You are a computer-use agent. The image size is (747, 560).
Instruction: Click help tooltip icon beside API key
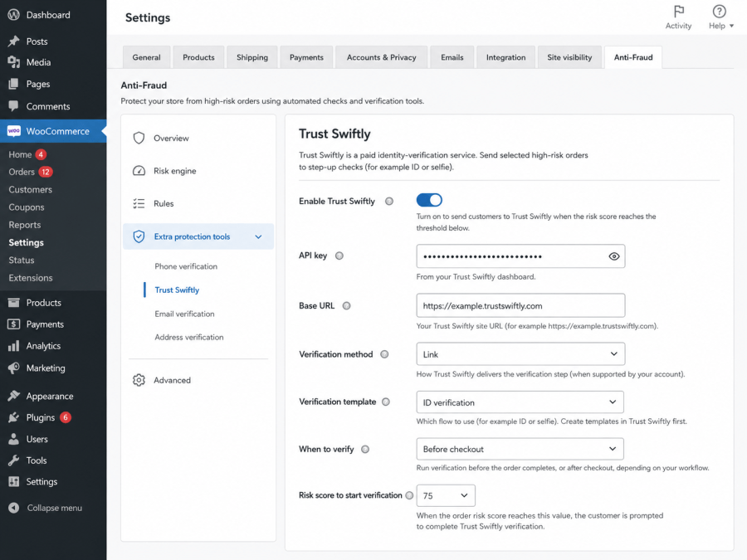pyautogui.click(x=339, y=256)
